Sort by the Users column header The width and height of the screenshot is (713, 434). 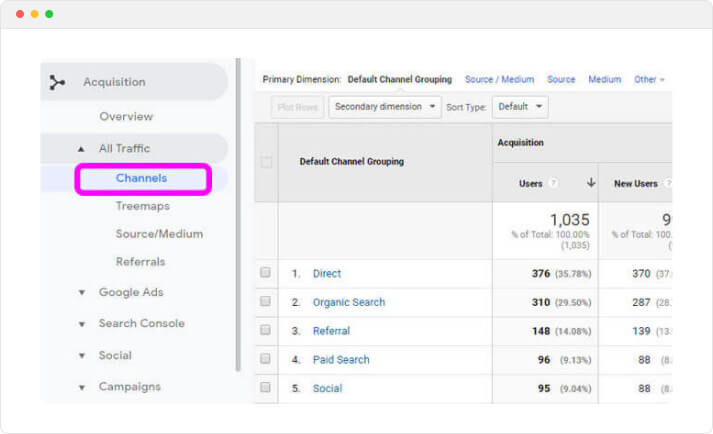531,183
